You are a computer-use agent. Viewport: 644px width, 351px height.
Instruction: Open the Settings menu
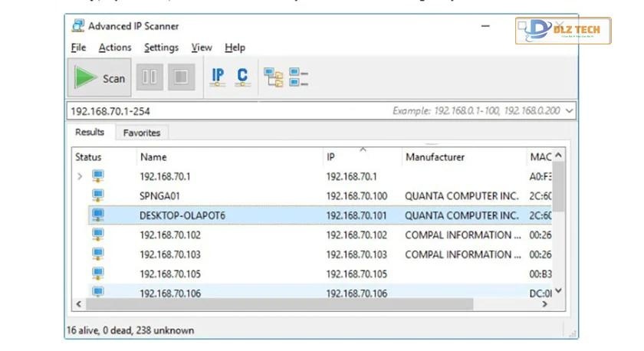161,48
